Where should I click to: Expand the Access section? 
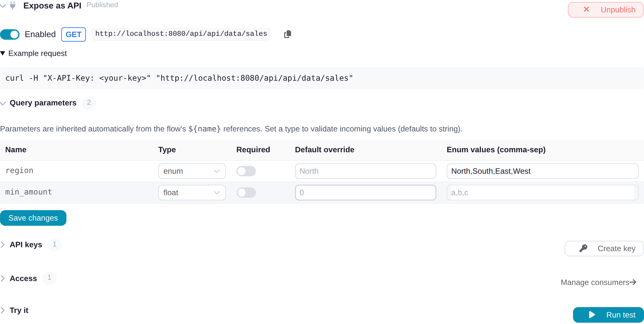[3, 278]
